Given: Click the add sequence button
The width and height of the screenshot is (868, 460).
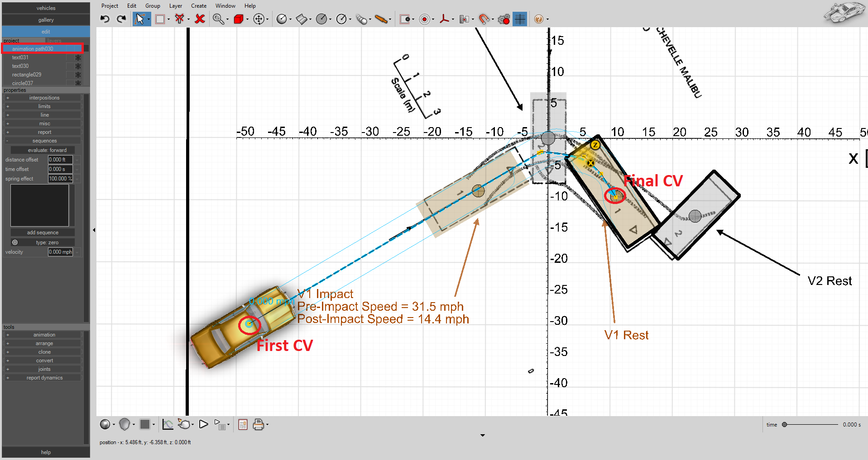Looking at the screenshot, I should [x=43, y=232].
